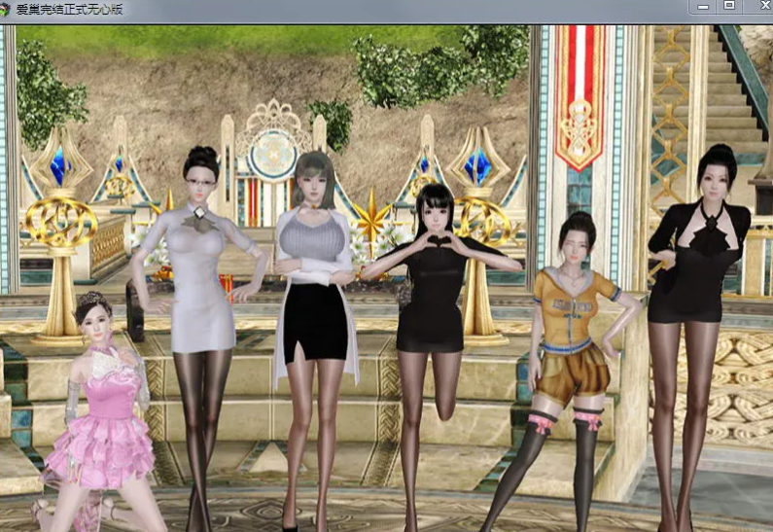Image resolution: width=773 pixels, height=532 pixels.
Task: Select the character wearing glasses and white dress
Action: 201,282
